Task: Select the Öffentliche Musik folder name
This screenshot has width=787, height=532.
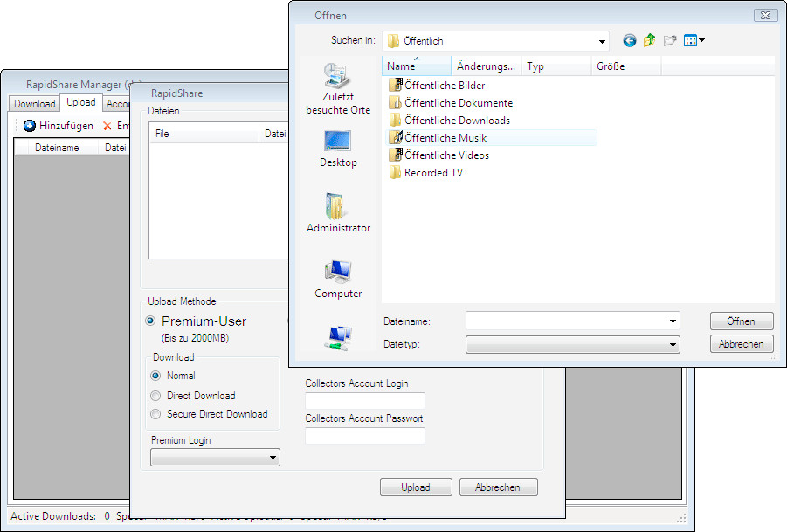Action: pyautogui.click(x=445, y=137)
